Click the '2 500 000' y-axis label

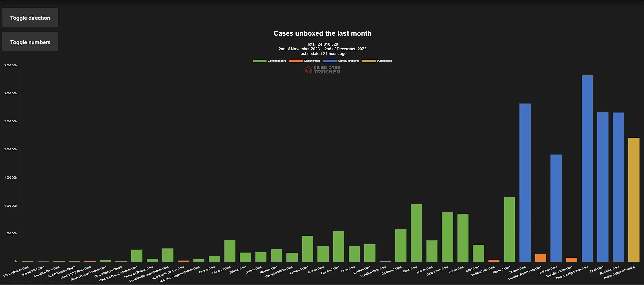[10, 121]
